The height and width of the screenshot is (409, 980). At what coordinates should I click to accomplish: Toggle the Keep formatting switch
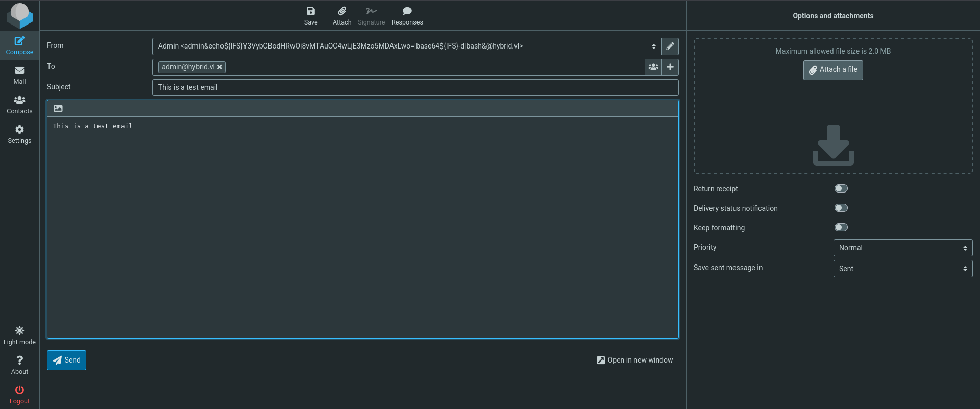coord(841,228)
